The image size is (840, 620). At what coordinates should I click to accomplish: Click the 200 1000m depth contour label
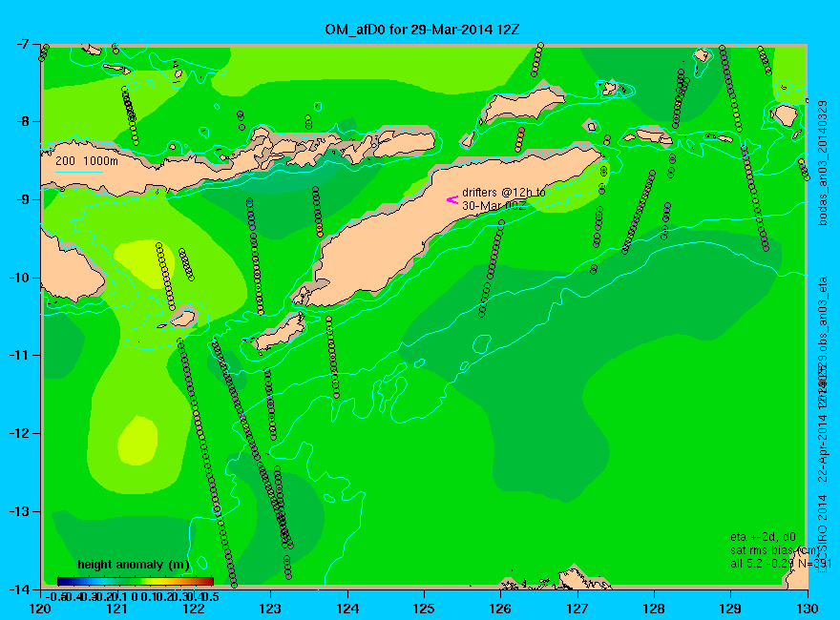click(x=87, y=160)
